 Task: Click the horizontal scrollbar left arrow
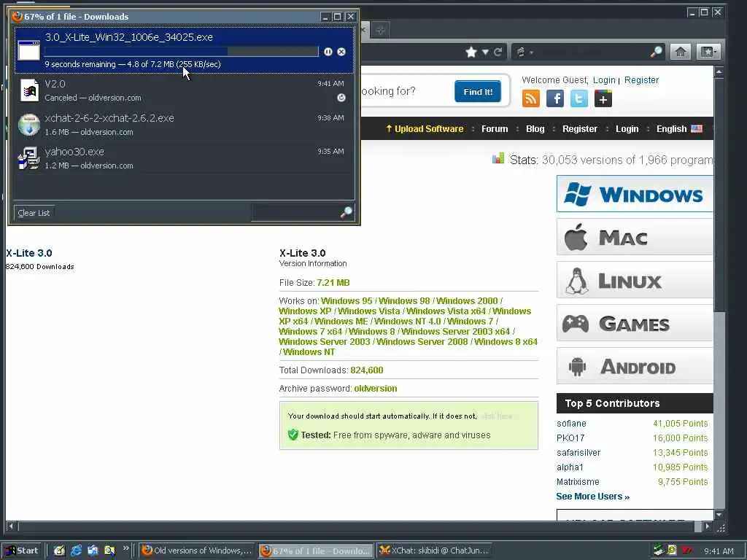pyautogui.click(x=12, y=526)
